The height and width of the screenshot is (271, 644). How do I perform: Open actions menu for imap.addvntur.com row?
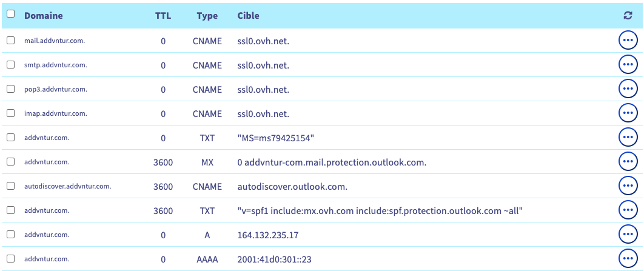628,113
